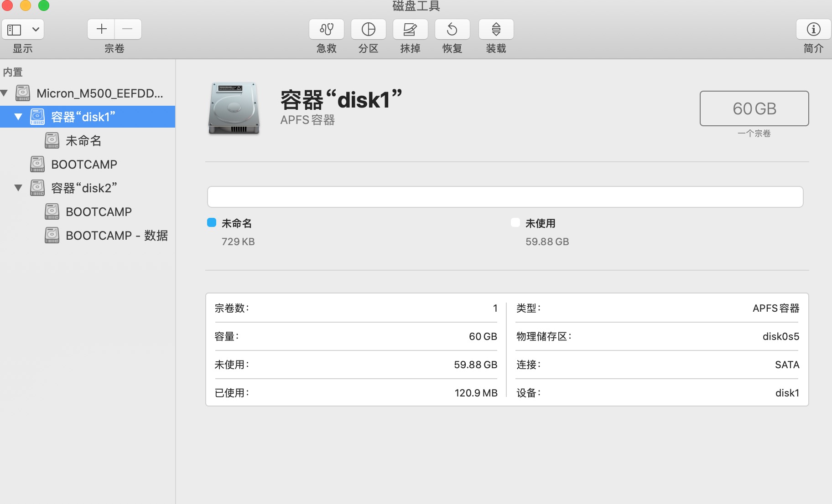Click the First Aid (急救) toolbar icon
This screenshot has width=832, height=504.
pos(326,30)
